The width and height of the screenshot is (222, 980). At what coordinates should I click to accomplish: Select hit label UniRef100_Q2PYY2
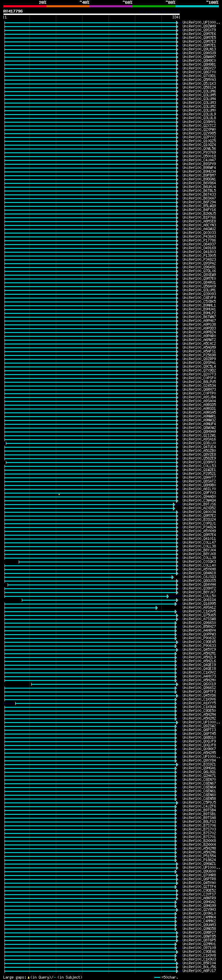[x=199, y=137]
